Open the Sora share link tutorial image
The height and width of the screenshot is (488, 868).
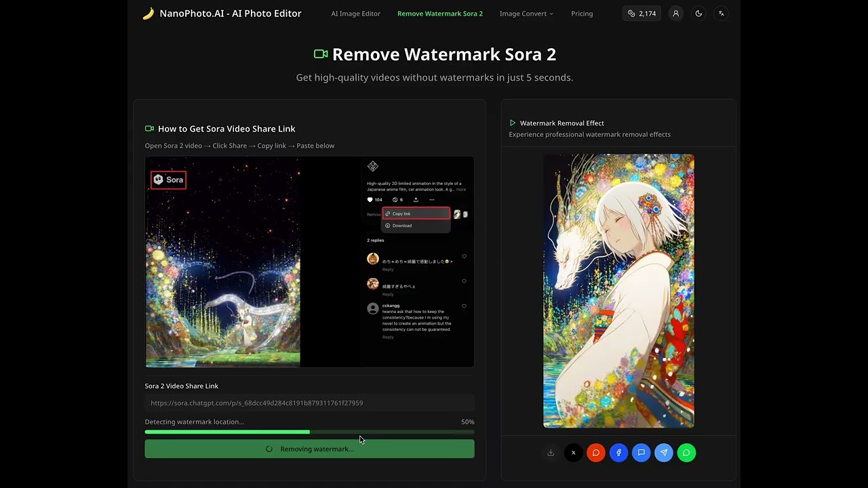(x=309, y=262)
